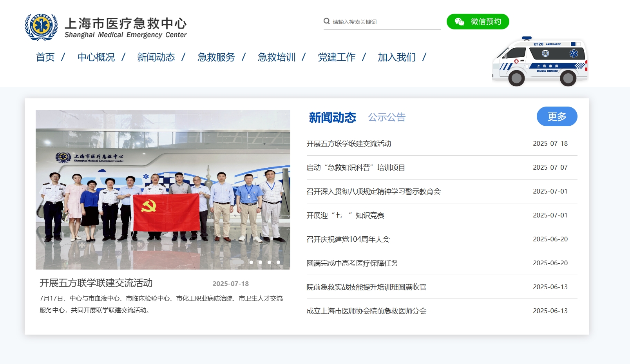Click the ambulance illustration

[x=540, y=61]
